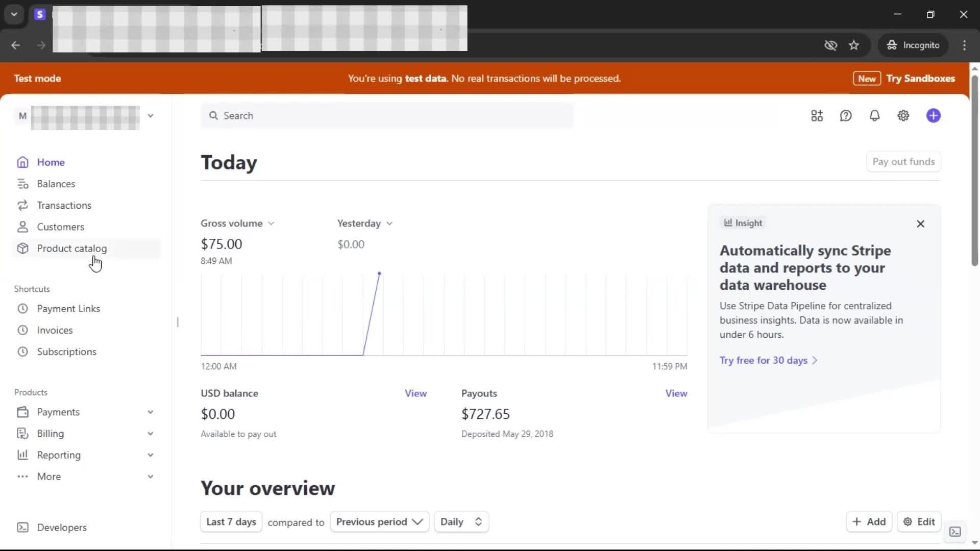Click in the Search field
980x551 pixels.
pos(387,116)
